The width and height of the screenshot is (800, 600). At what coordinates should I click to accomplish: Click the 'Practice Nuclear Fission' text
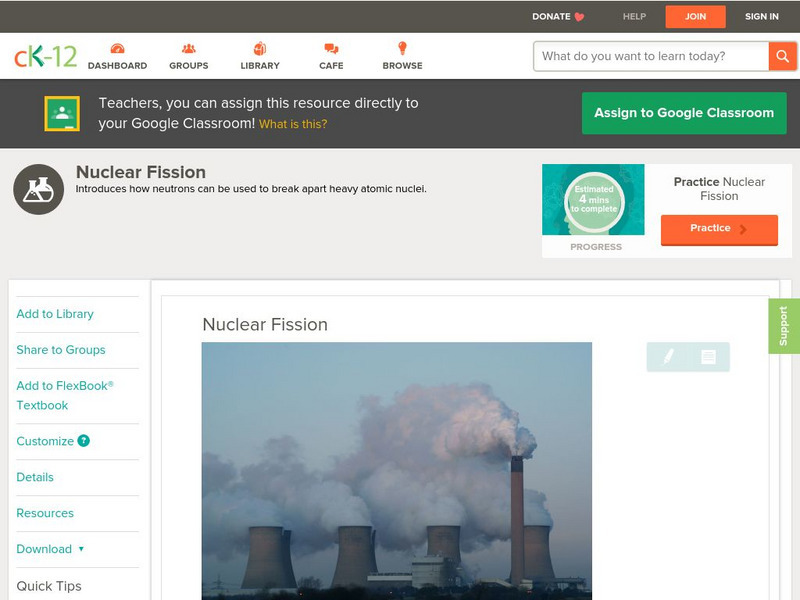coord(719,189)
